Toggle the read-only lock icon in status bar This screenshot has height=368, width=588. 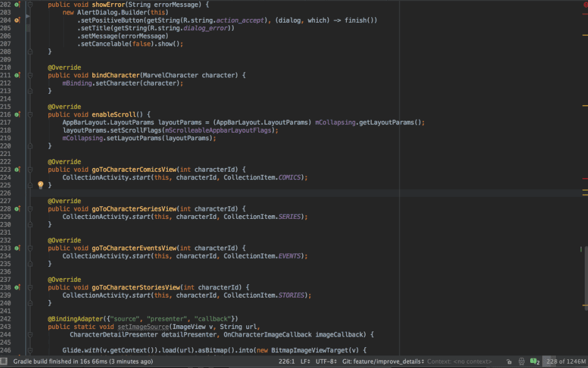[509, 362]
